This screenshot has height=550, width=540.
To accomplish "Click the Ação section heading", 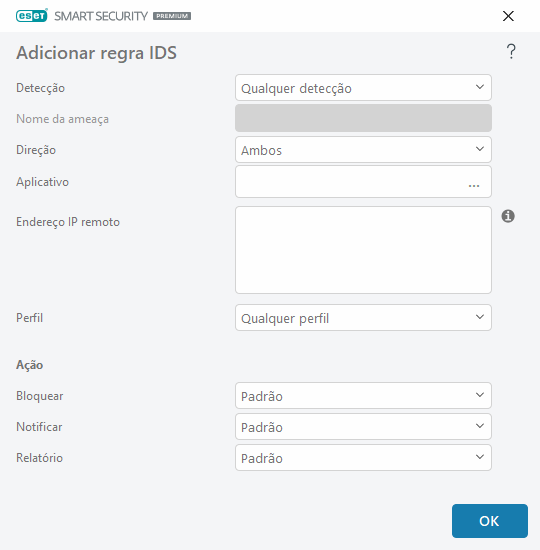I will click(29, 365).
